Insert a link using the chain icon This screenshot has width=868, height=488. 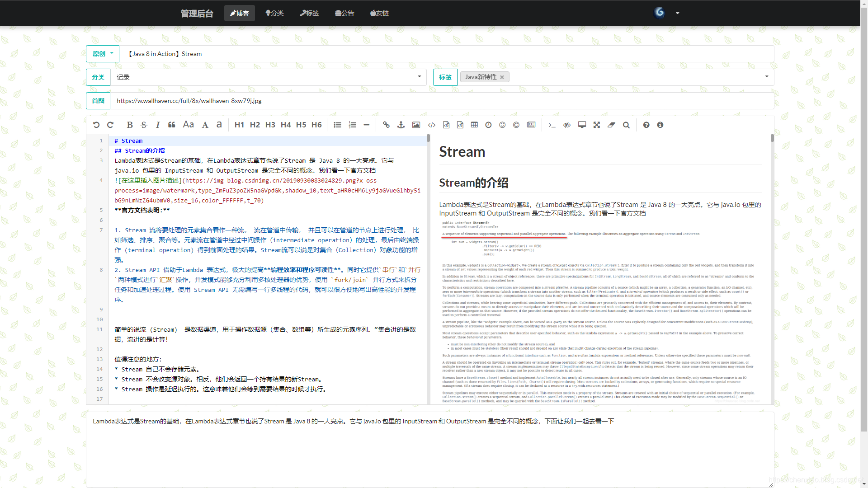tap(386, 125)
